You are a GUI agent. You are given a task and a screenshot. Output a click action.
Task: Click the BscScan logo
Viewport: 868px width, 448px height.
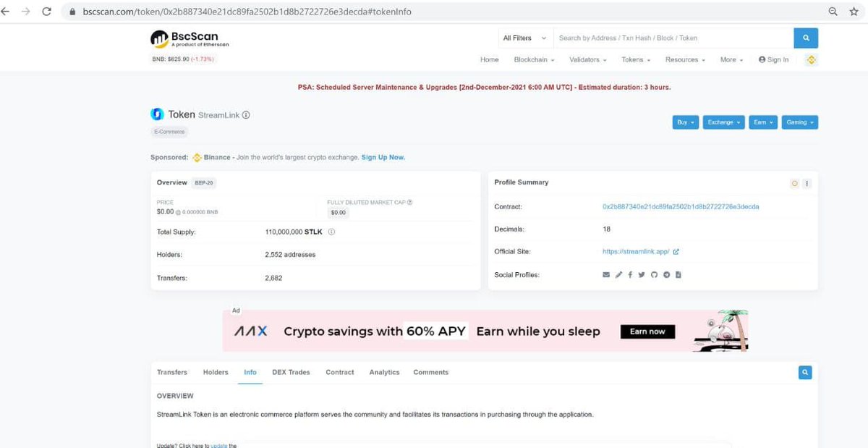click(190, 39)
